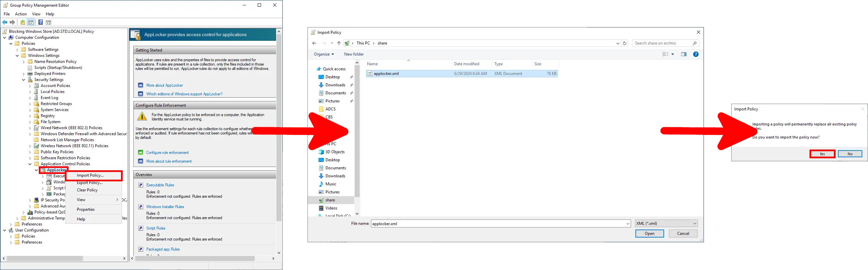
Task: Open the Action menu
Action: (21, 14)
